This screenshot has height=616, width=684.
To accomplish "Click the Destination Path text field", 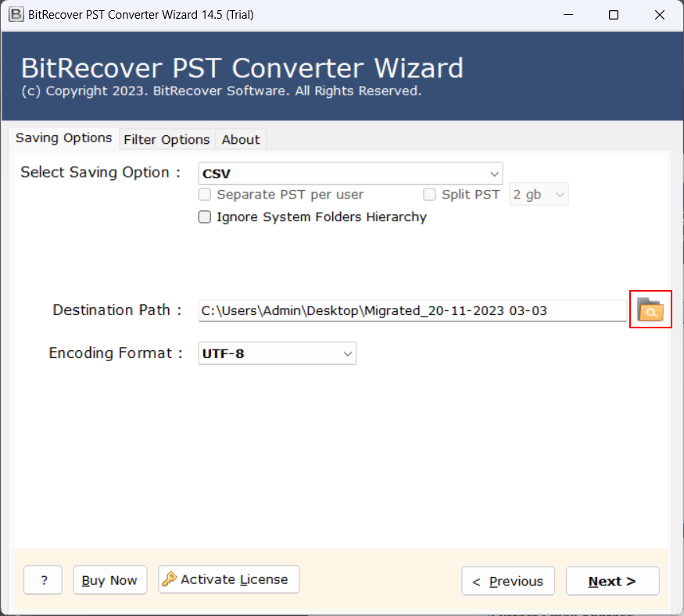I will click(x=412, y=310).
